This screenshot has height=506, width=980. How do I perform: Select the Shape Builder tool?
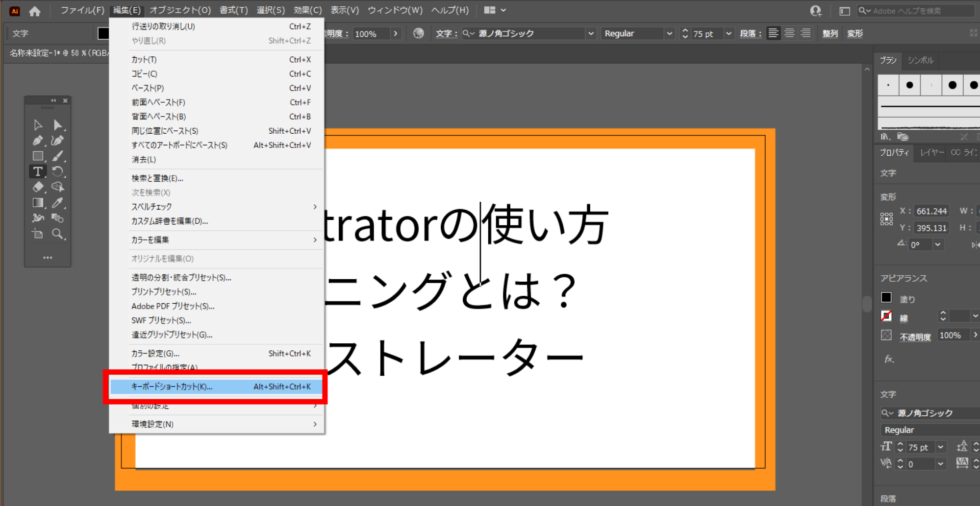(58, 187)
